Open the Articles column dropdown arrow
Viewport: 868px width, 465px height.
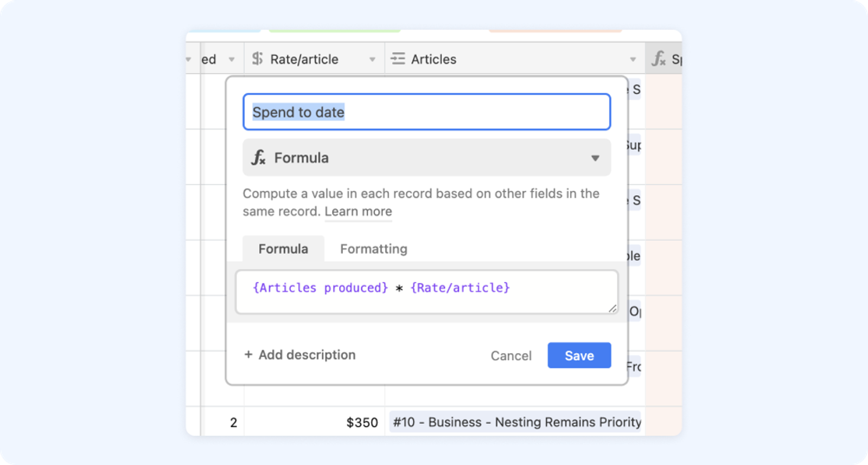633,59
